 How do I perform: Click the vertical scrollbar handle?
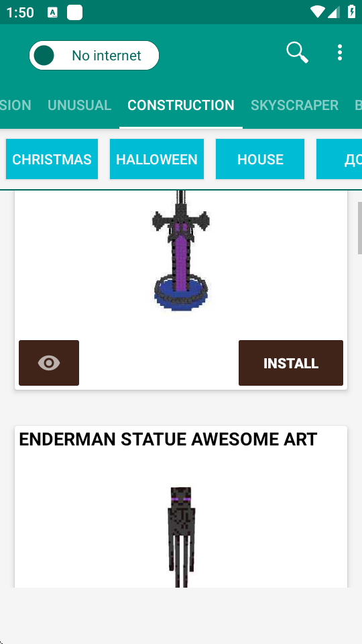[359, 228]
